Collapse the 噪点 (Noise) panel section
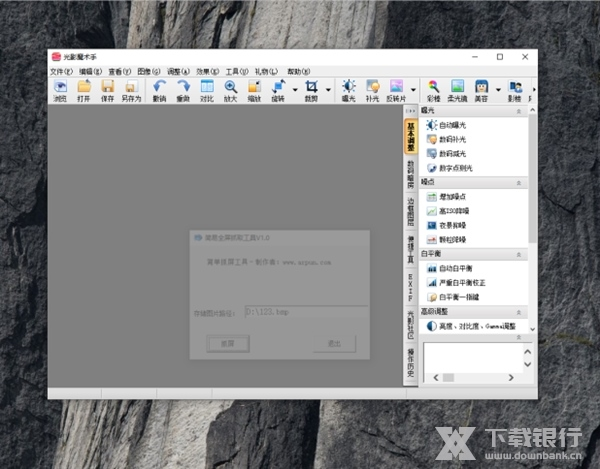This screenshot has width=600, height=469. point(518,183)
